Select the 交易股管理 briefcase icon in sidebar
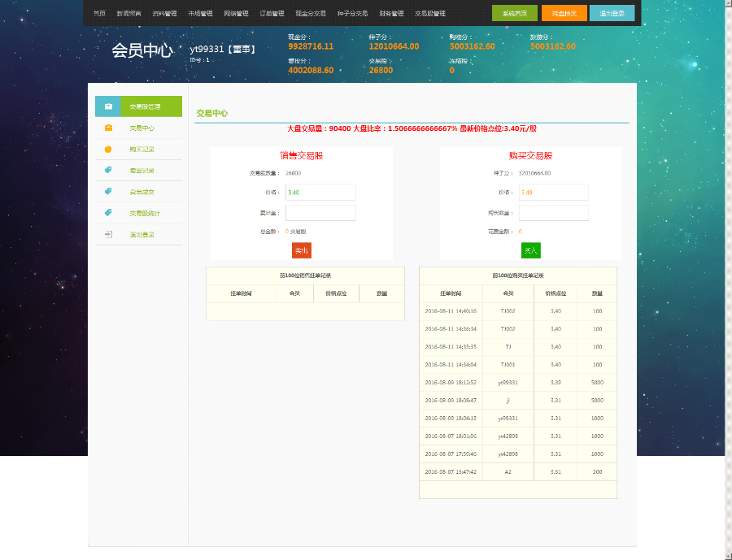The image size is (732, 560). (x=108, y=106)
